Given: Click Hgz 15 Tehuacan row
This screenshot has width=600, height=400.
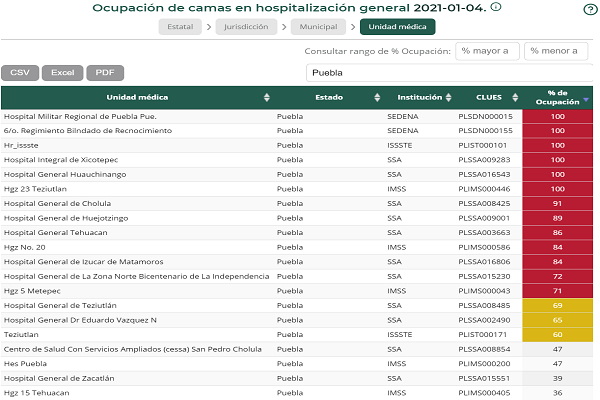Looking at the screenshot, I should click(297, 393).
